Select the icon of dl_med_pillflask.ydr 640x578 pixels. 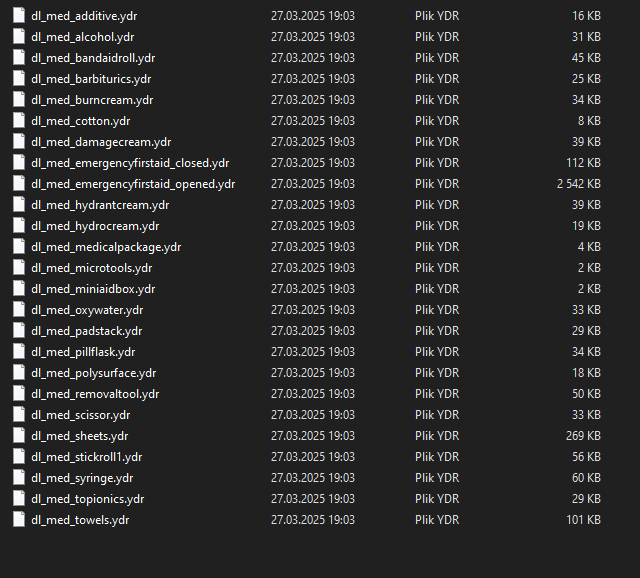[x=19, y=352]
